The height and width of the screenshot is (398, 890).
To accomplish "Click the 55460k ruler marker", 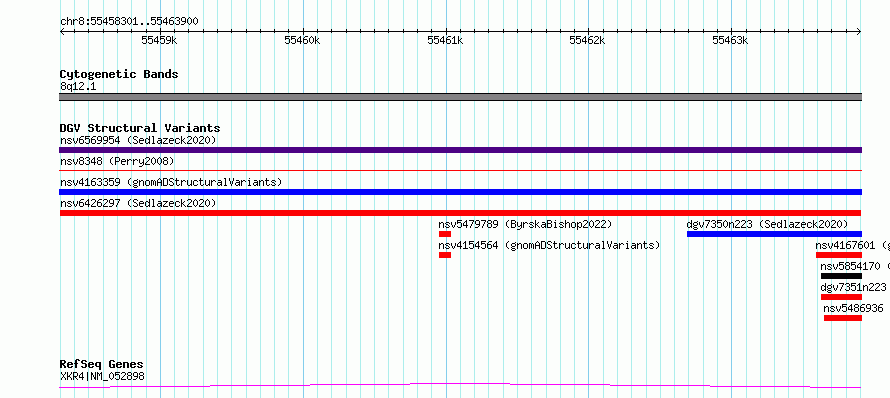I will click(x=303, y=40).
